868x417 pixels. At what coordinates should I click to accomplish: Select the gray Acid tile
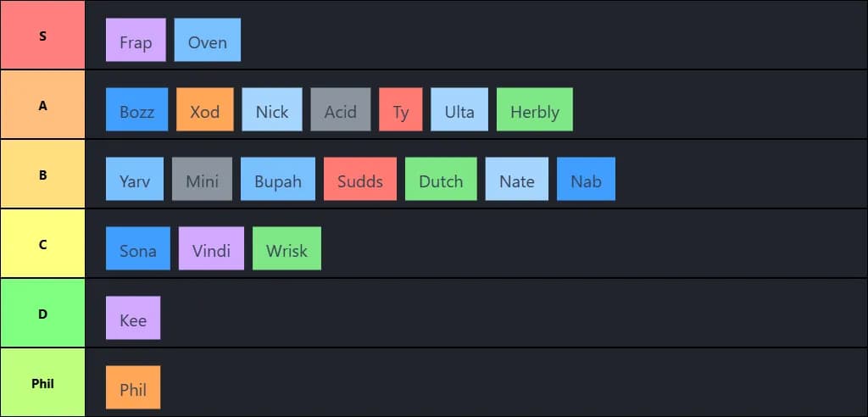[341, 110]
